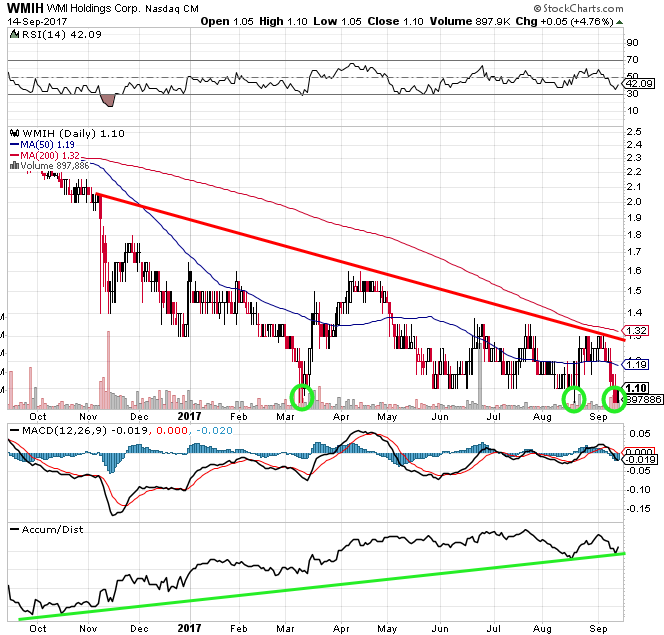Click the 10 label on the RSI axis
This screenshot has width=664, height=635.
(x=633, y=110)
